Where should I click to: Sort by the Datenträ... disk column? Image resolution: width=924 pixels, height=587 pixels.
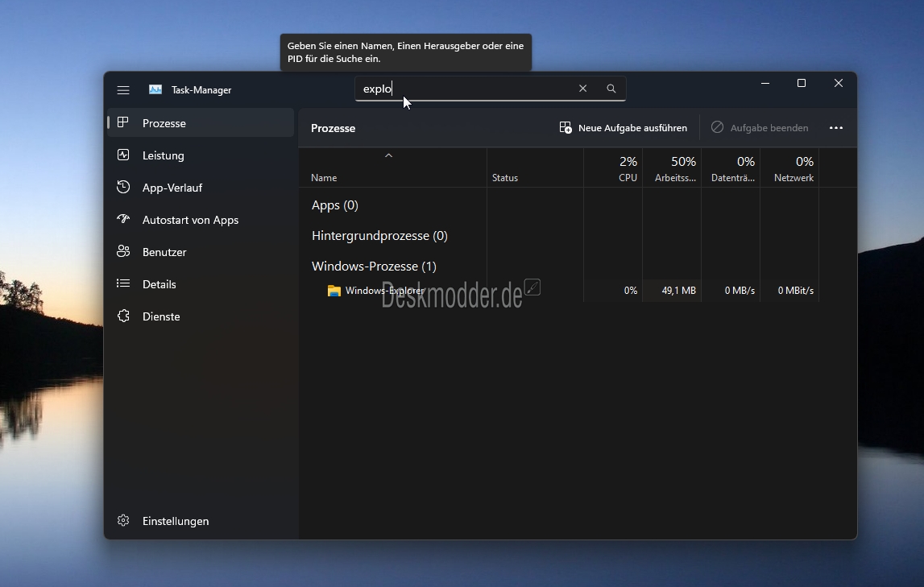pyautogui.click(x=731, y=167)
